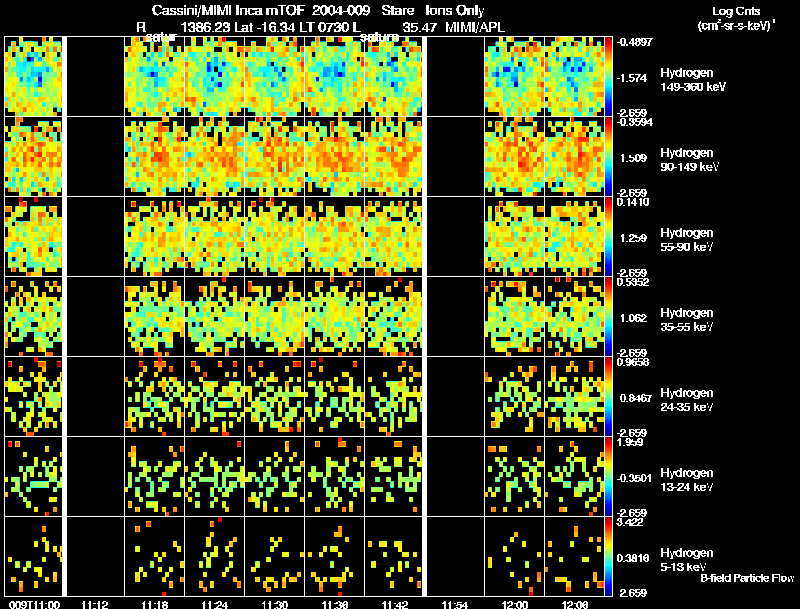Click the Hydrogen 13-24 keV panel at 11:30

click(274, 477)
